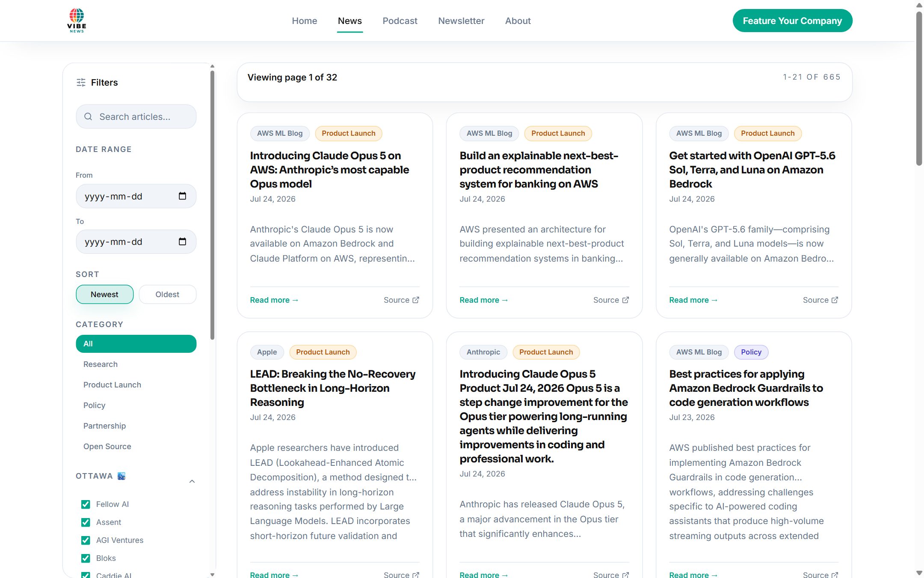
Task: Open the About nav item
Action: 518,21
